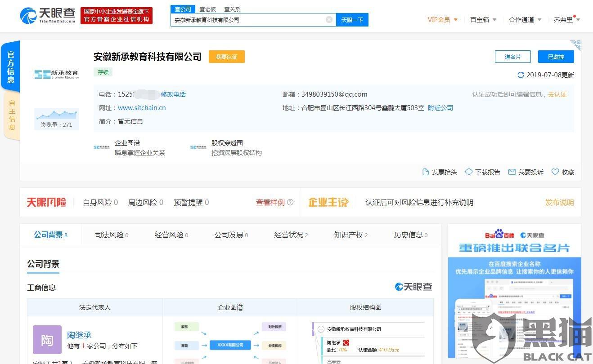Click the red badge next to 陶继承 shareholder
The image size is (593, 364).
[346, 343]
